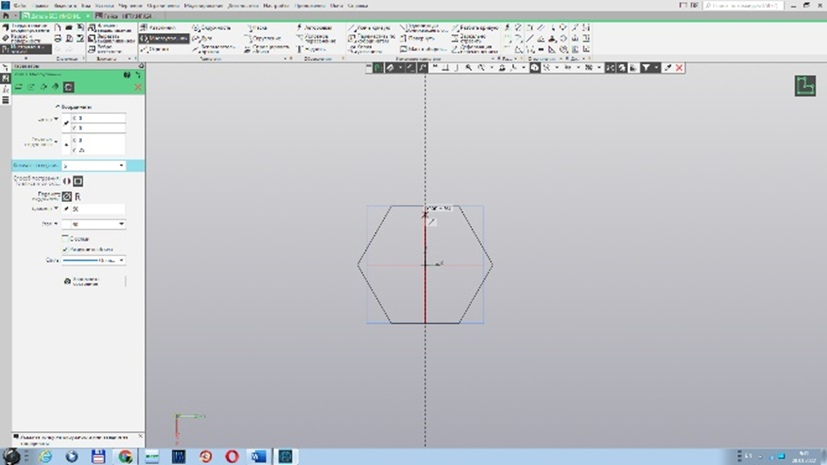The height and width of the screenshot is (465, 827).
Task: Select inscribed circle construction method
Action: pos(67,181)
